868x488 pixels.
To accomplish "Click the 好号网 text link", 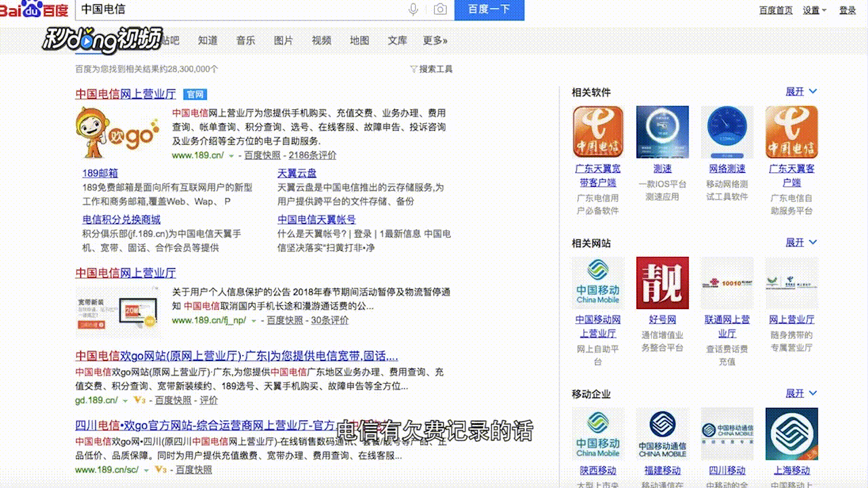I will 663,319.
